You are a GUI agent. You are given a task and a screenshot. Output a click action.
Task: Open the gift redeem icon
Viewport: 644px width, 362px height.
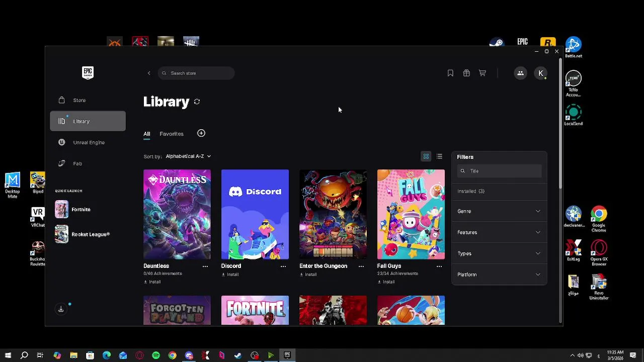click(x=466, y=73)
